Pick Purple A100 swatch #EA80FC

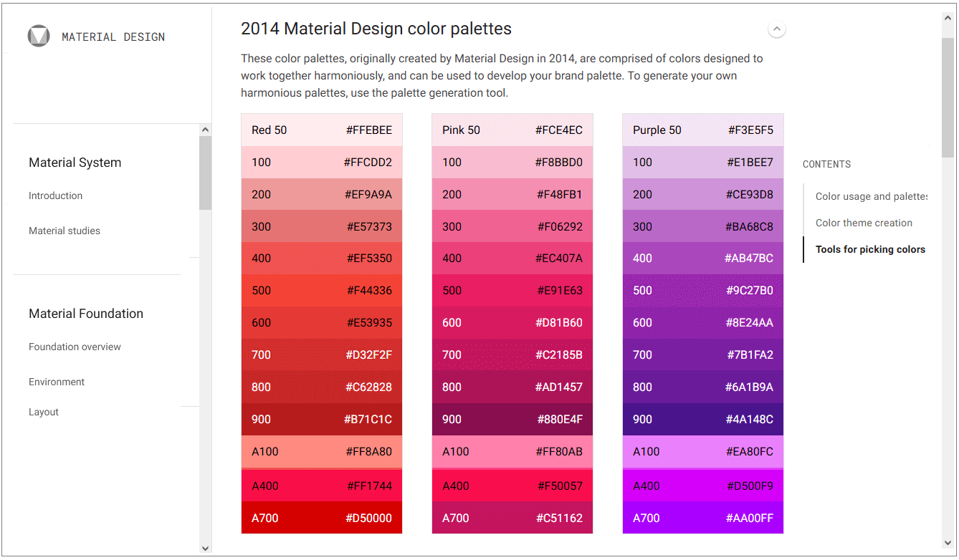703,451
